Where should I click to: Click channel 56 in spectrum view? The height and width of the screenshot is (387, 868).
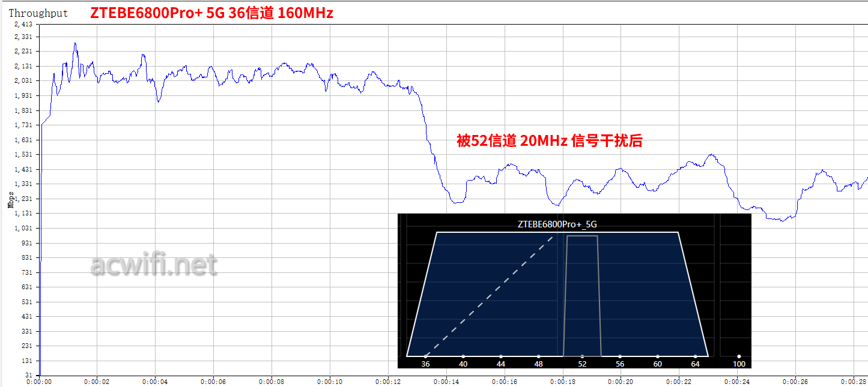coord(620,363)
